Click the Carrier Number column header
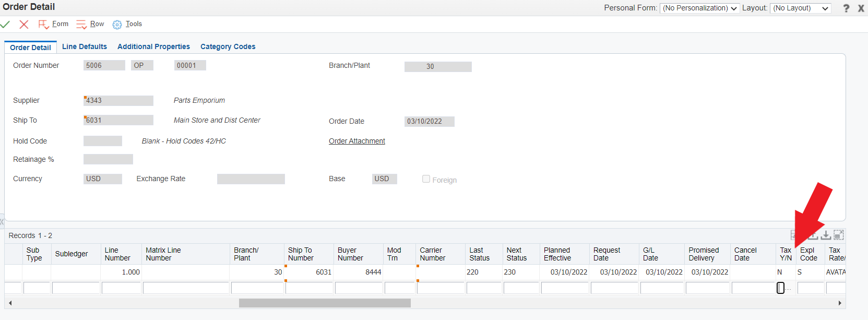 (441, 254)
